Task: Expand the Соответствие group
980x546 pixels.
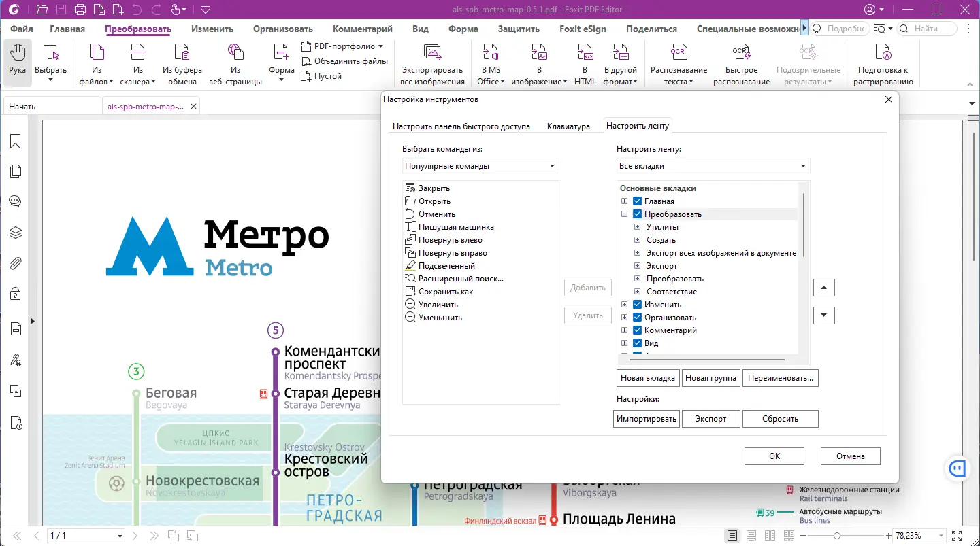Action: pyautogui.click(x=638, y=292)
